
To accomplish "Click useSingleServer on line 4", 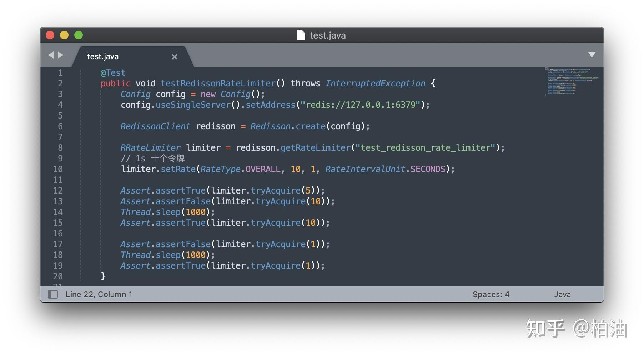I will coord(193,105).
